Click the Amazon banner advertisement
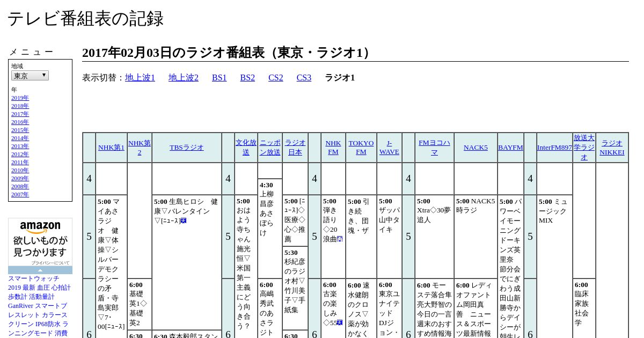The height and width of the screenshot is (338, 644). click(x=40, y=246)
